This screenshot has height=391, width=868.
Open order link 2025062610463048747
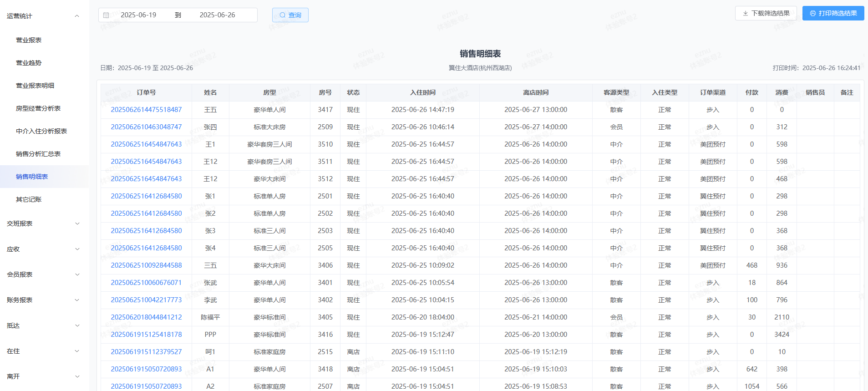click(146, 127)
